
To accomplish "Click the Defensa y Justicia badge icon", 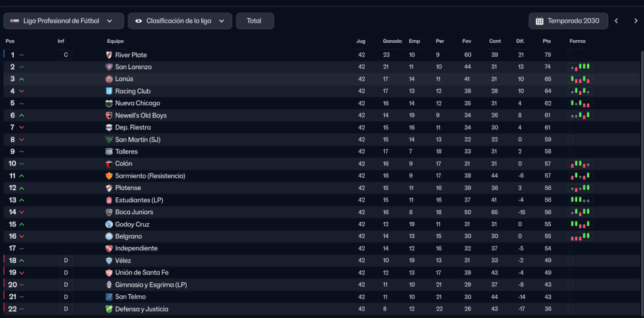I will tap(109, 309).
